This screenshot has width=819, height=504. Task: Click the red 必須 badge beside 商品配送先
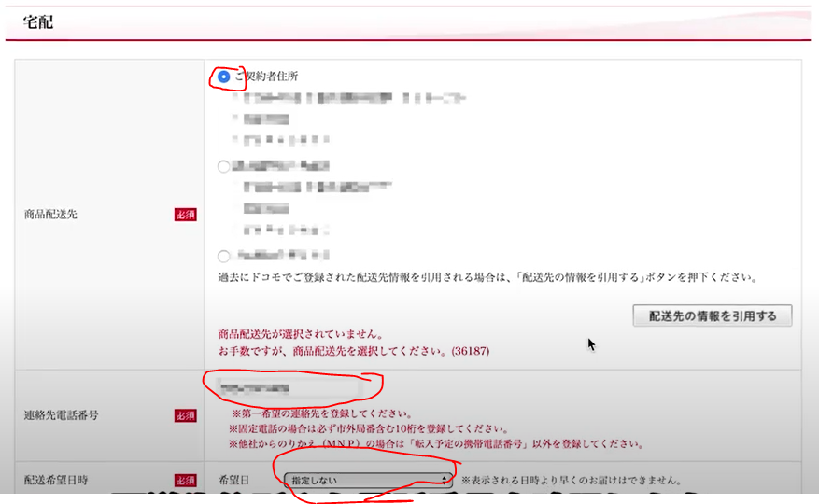186,215
